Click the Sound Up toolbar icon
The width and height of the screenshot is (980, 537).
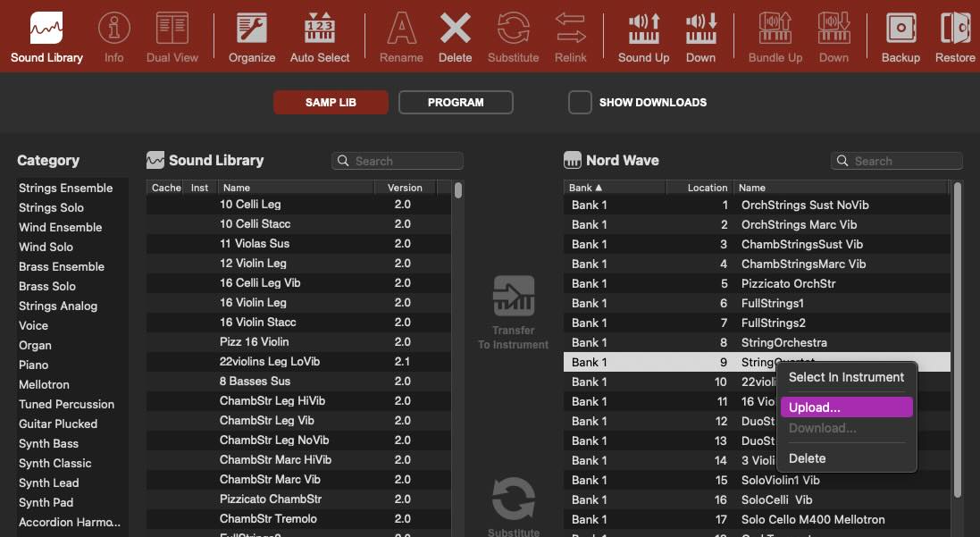(643, 29)
